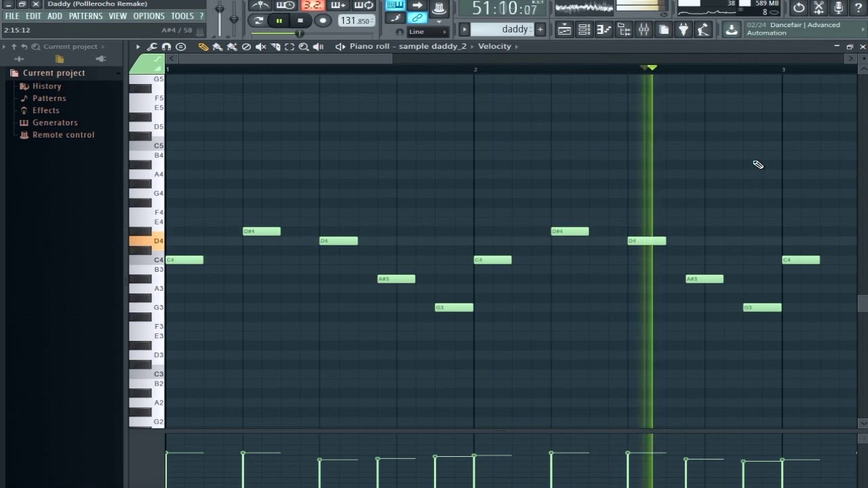
Task: Pause playback
Action: point(279,21)
